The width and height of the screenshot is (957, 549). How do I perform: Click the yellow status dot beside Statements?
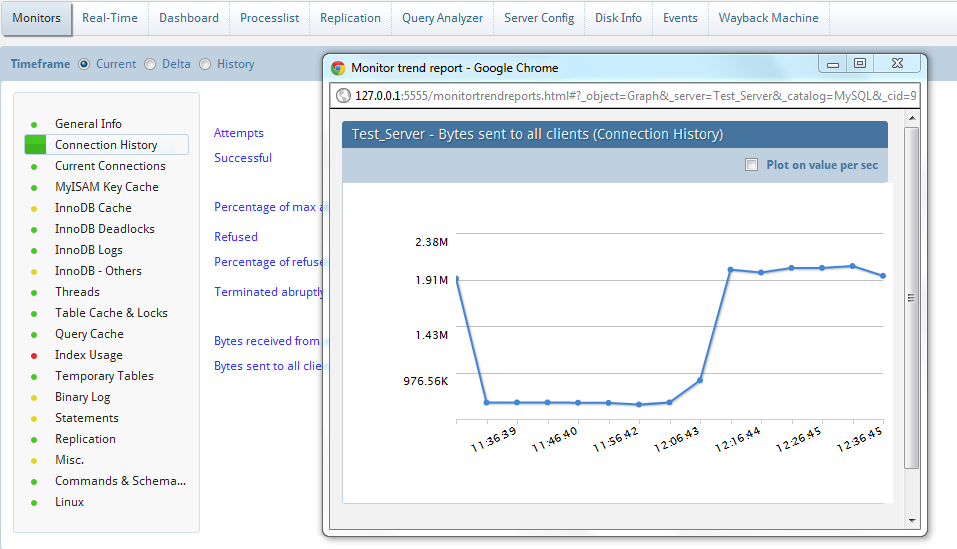point(34,419)
